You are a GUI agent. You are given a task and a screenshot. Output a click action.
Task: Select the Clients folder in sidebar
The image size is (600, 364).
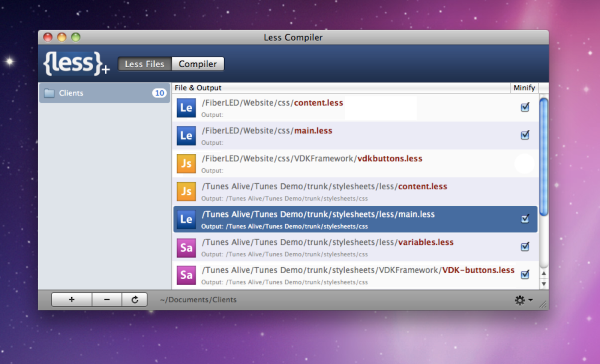click(105, 93)
